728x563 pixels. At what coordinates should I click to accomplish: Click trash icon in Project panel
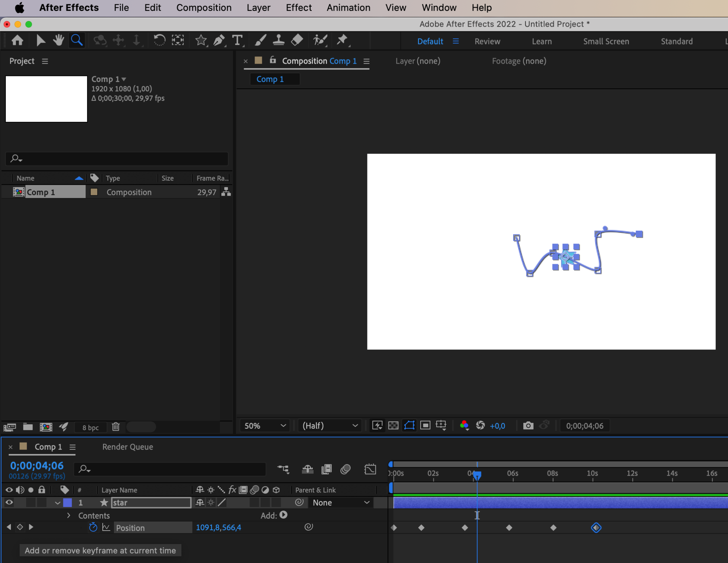[116, 427]
